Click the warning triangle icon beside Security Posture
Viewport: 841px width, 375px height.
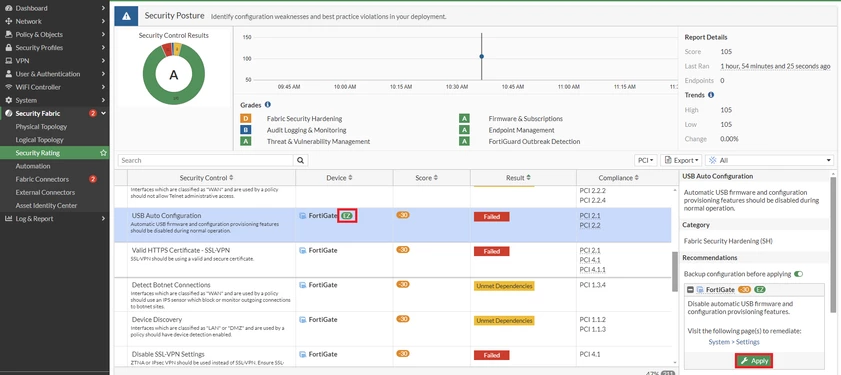click(x=126, y=16)
